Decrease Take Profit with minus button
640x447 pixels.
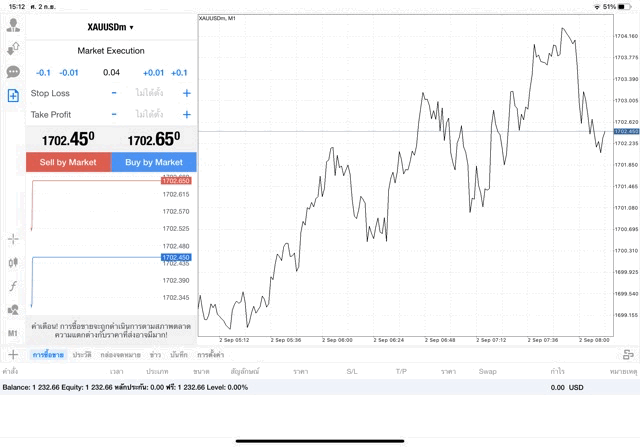pyautogui.click(x=114, y=115)
